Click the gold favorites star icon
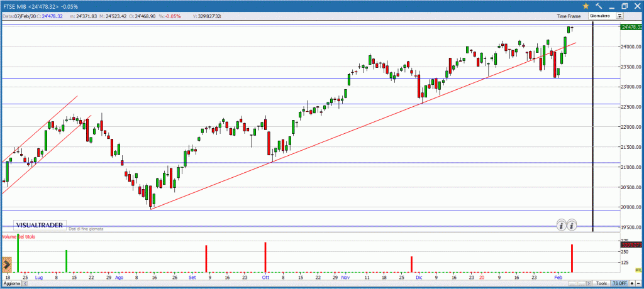 click(x=586, y=6)
